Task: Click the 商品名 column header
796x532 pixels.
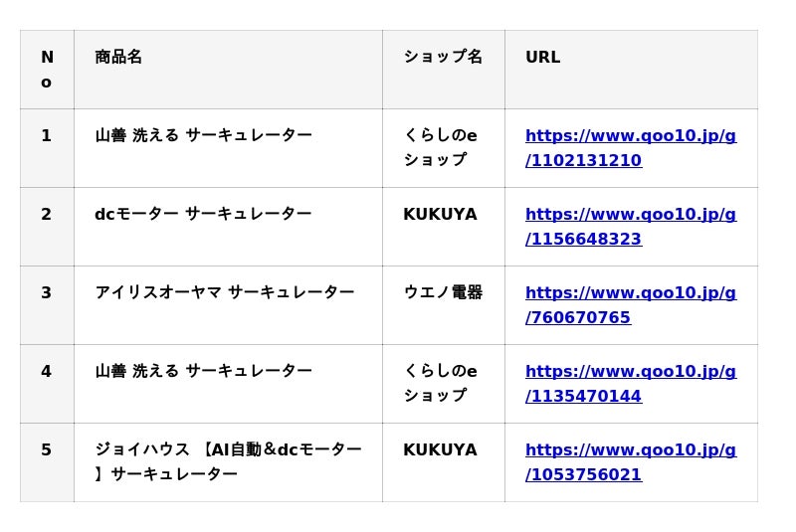Action: pos(118,58)
